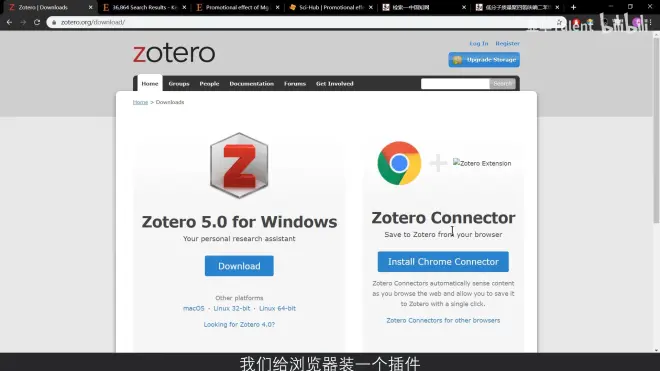660x371 pixels.
Task: Click the big red Zotero Z app icon
Action: (239, 165)
